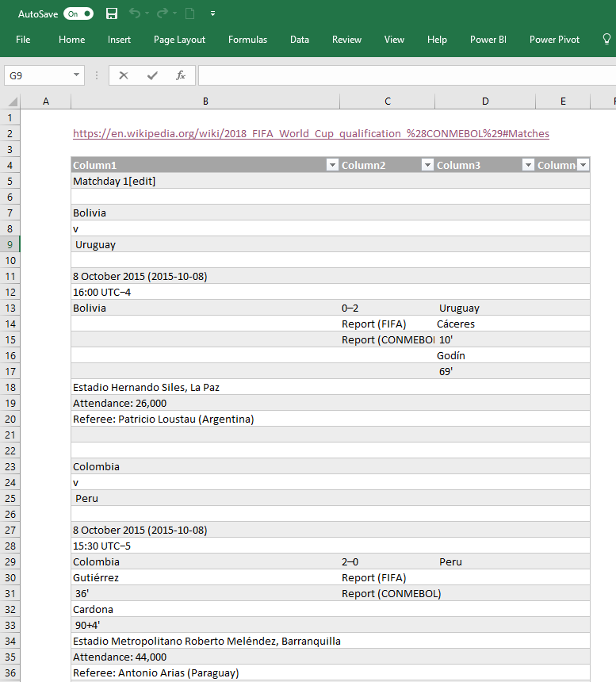The width and height of the screenshot is (616, 682).
Task: Select column E header
Action: [x=563, y=102]
